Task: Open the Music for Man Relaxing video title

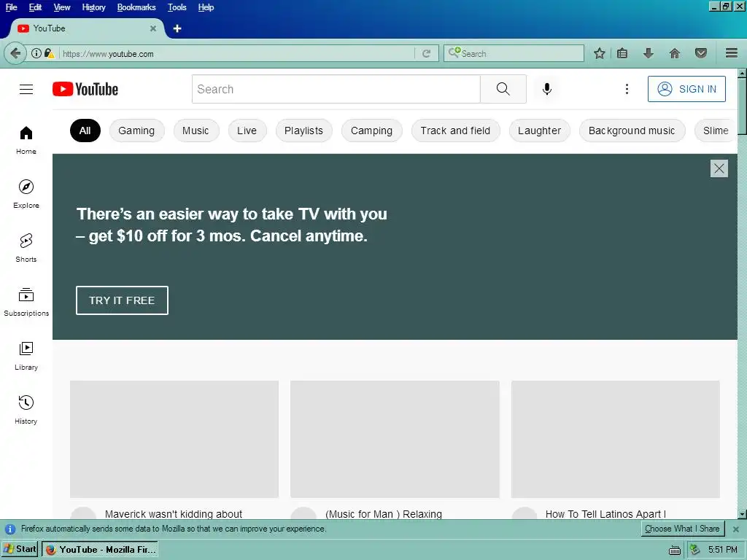Action: click(x=384, y=514)
